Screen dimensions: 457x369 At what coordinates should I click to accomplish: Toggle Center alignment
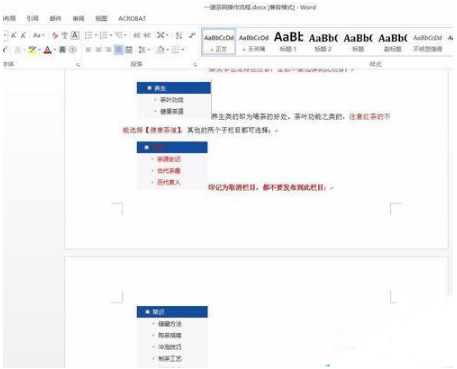(x=98, y=50)
